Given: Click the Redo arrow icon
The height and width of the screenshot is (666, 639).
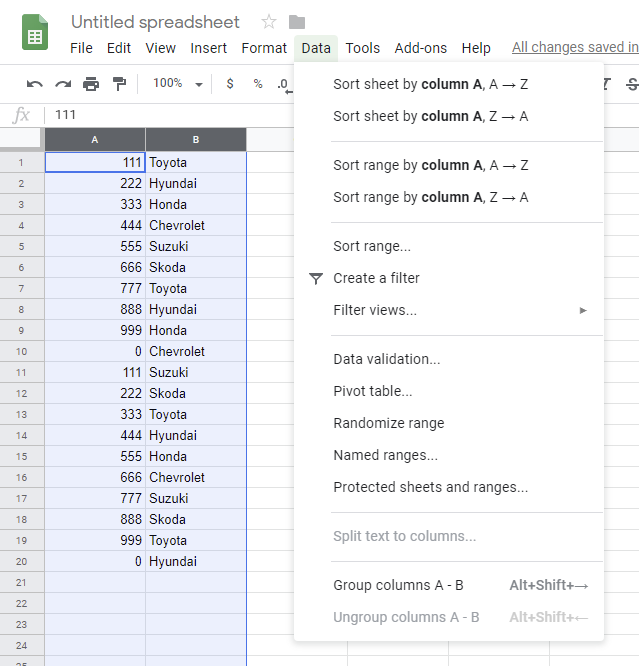Looking at the screenshot, I should coord(63,84).
